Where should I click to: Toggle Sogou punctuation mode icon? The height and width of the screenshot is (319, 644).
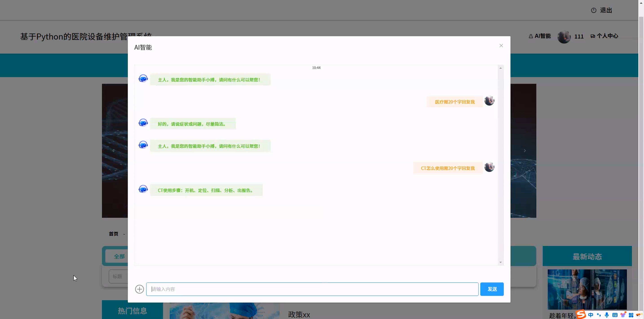point(599,315)
